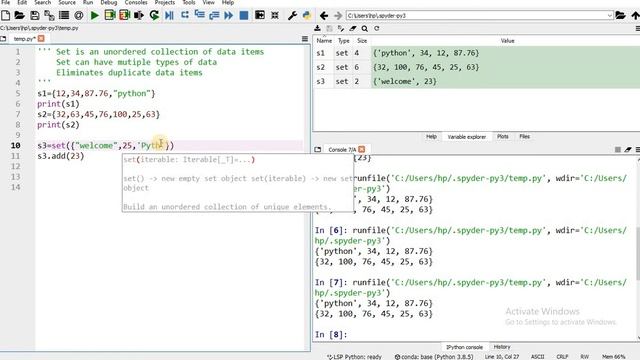Close the Console 7/A tab

(362, 149)
